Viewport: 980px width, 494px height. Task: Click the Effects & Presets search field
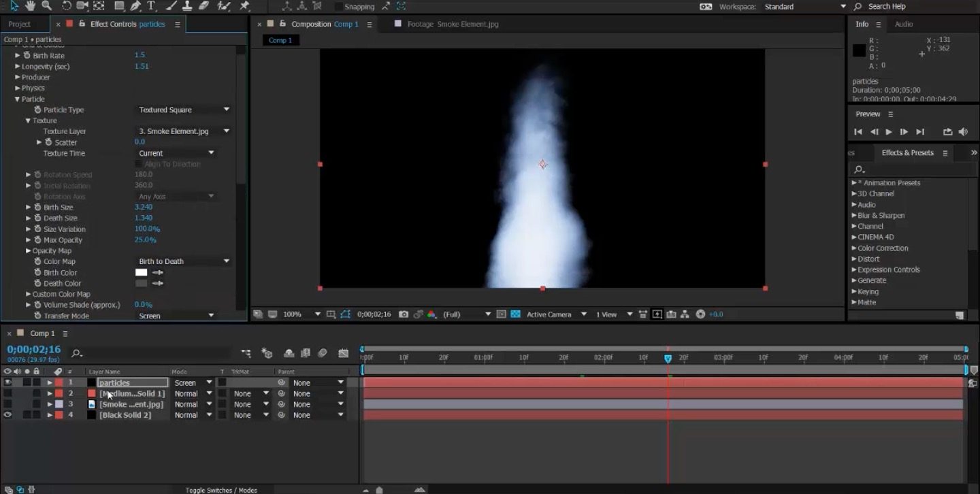click(x=912, y=169)
